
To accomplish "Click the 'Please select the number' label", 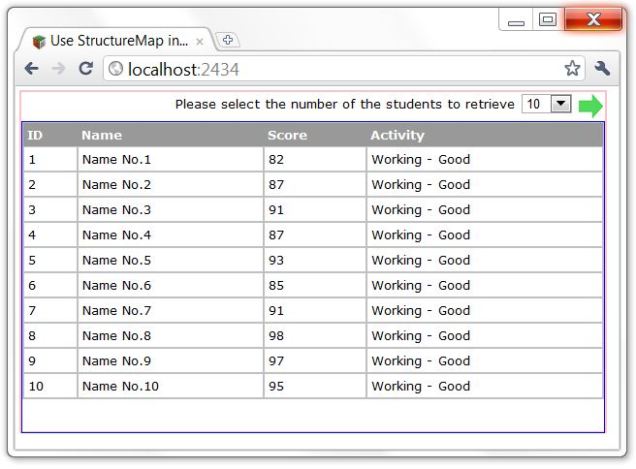I will [x=345, y=104].
